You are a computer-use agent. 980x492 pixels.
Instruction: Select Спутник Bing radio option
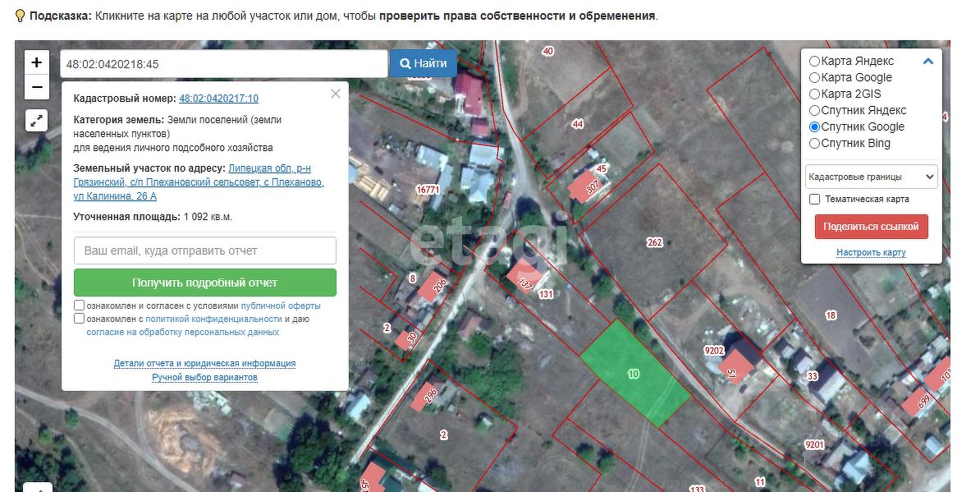point(814,143)
